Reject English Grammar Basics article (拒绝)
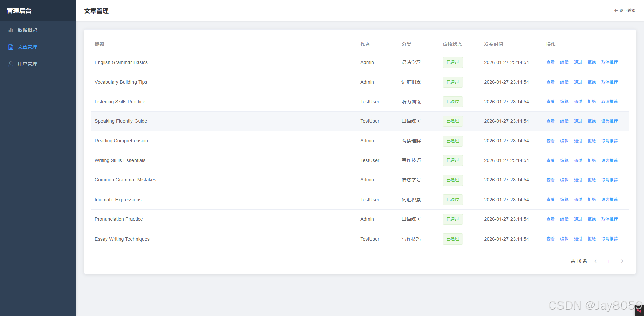Screen dimensions: 644x316 pyautogui.click(x=592, y=62)
